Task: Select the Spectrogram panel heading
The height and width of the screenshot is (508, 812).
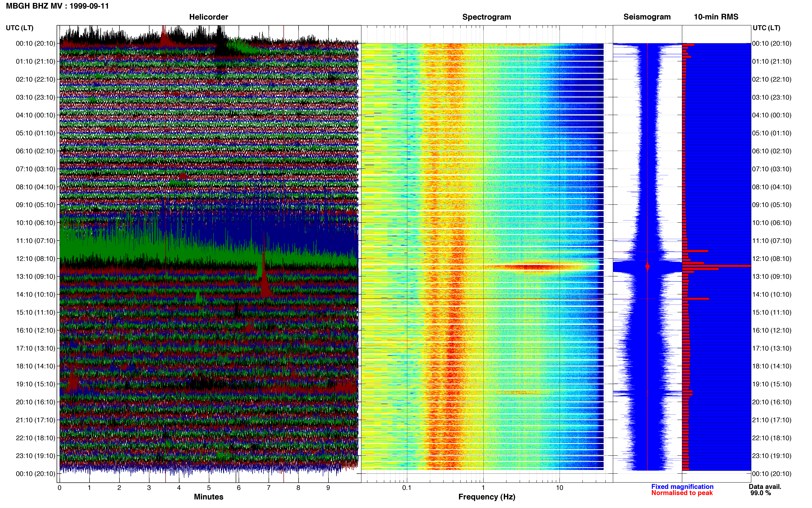Action: coord(487,17)
